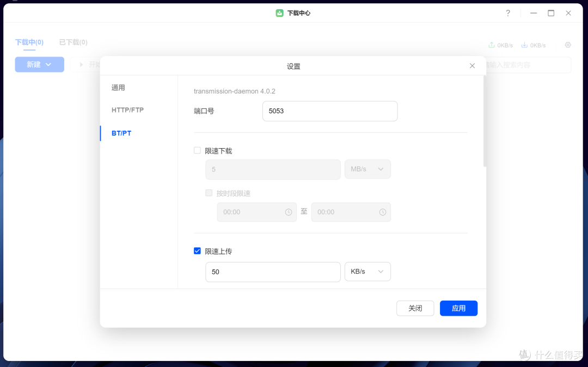
Task: Maximize the Download Center window
Action: [x=551, y=13]
